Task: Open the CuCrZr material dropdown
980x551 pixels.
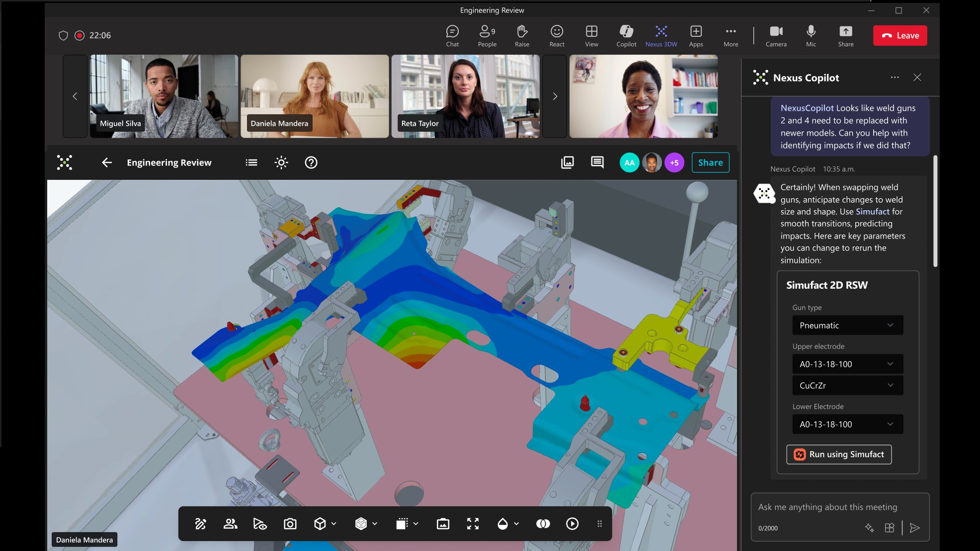Action: 847,386
